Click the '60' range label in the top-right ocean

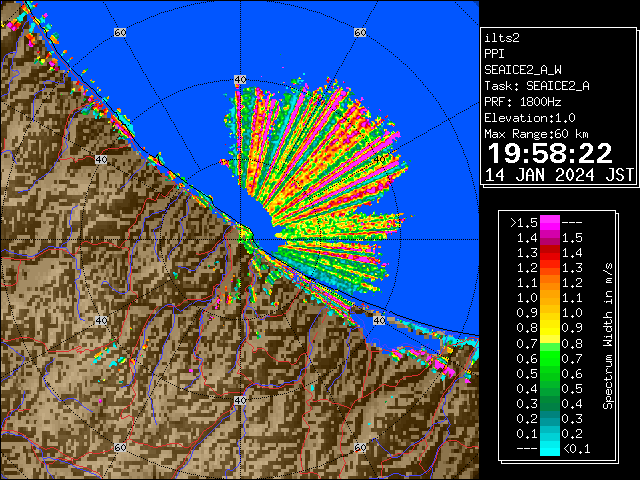tap(360, 32)
